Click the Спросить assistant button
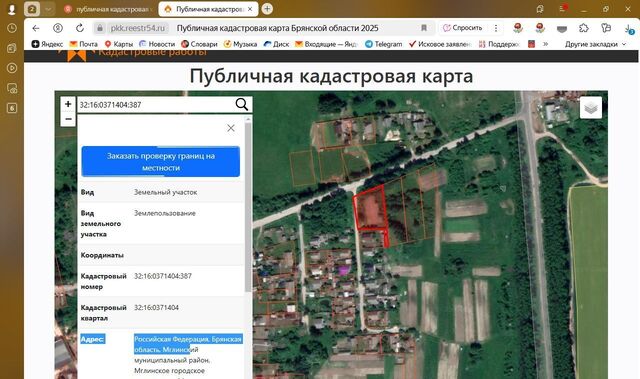Viewport: 640px width, 379px height. tap(462, 28)
